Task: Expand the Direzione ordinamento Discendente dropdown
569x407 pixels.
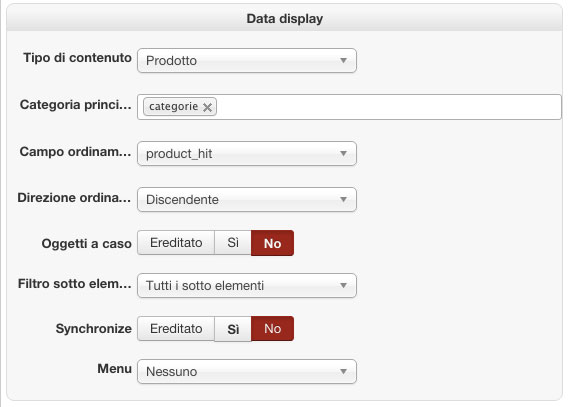Action: pyautogui.click(x=247, y=200)
